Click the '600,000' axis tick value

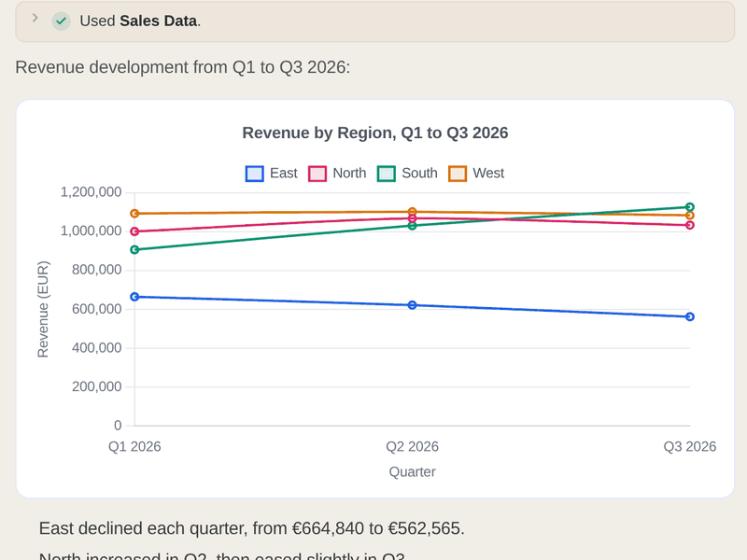click(97, 309)
